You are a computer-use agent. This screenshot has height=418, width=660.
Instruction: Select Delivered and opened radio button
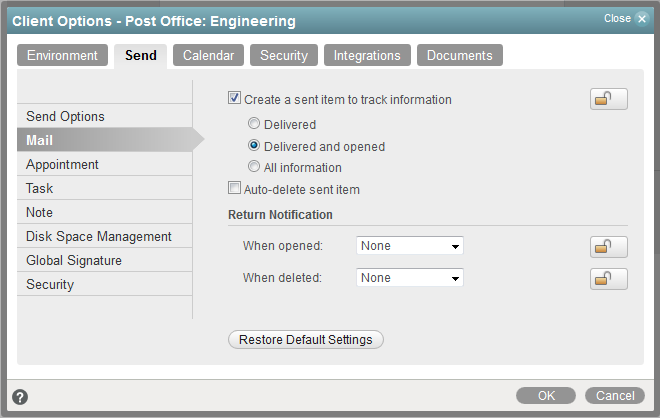coord(255,146)
